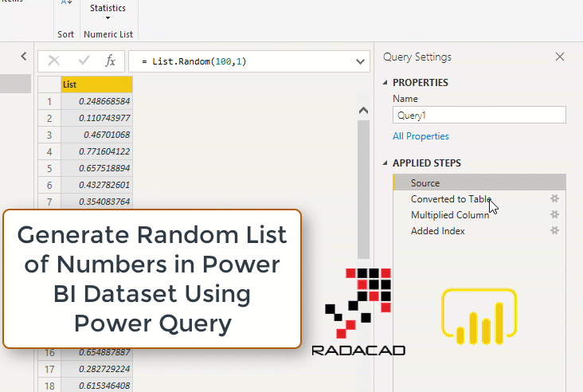583x392 pixels.
Task: Click row number 5 header
Action: click(x=49, y=168)
